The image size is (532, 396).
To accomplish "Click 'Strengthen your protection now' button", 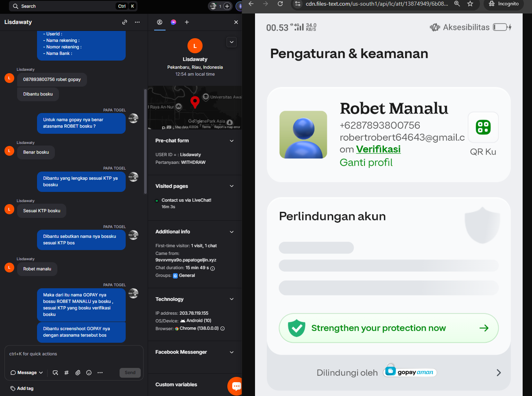I will pos(388,328).
